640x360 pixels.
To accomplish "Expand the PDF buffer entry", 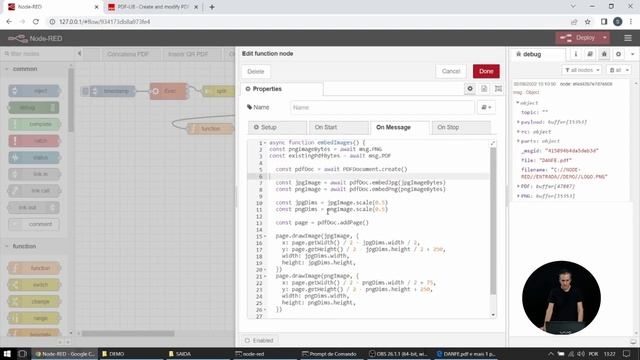I will click(x=518, y=186).
